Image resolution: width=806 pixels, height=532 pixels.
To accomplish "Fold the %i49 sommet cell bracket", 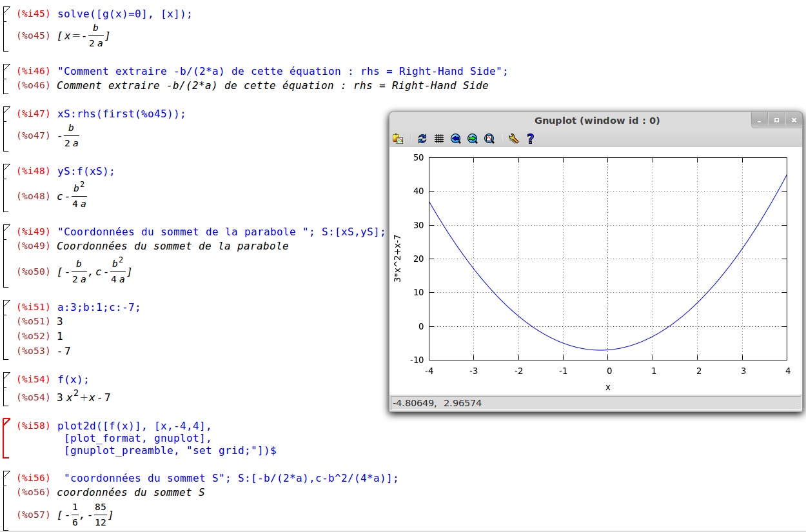I will pyautogui.click(x=6, y=228).
